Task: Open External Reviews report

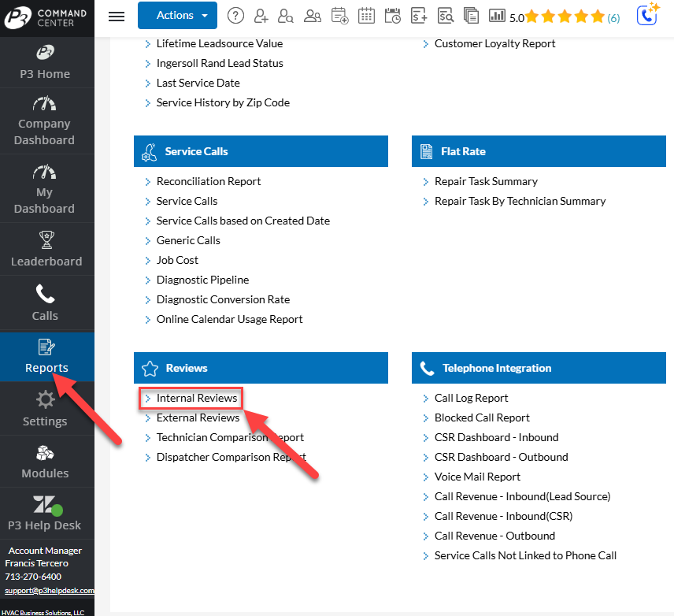Action: pos(198,418)
